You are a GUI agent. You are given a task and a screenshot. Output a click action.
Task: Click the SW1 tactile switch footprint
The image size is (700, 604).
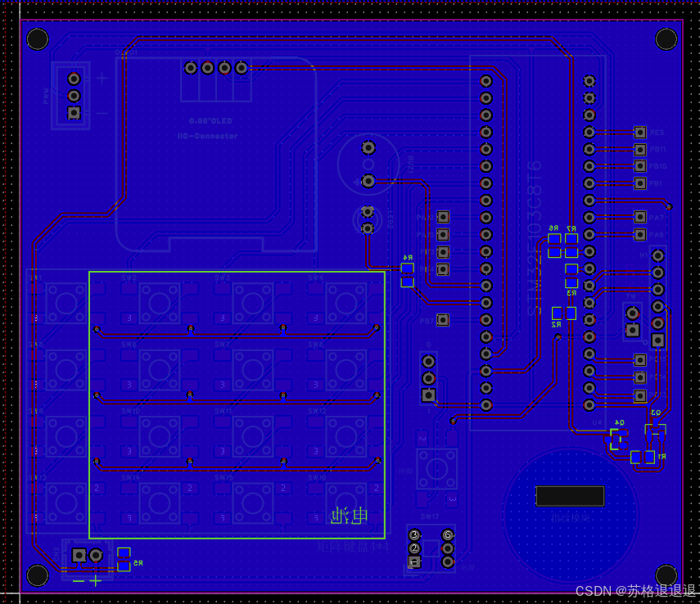coord(66,304)
